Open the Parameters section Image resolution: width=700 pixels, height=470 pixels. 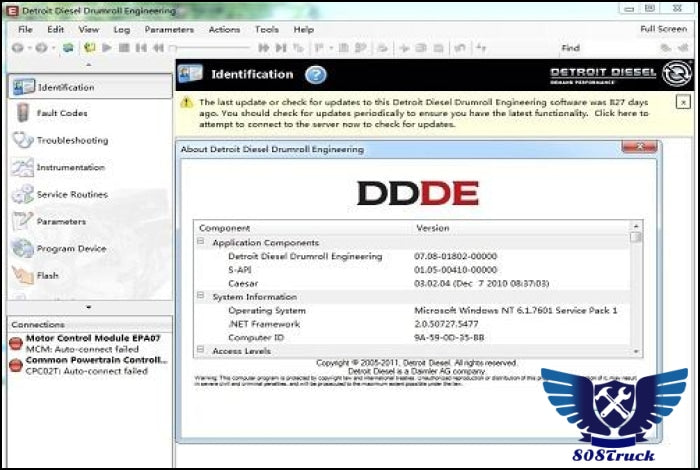pyautogui.click(x=60, y=222)
